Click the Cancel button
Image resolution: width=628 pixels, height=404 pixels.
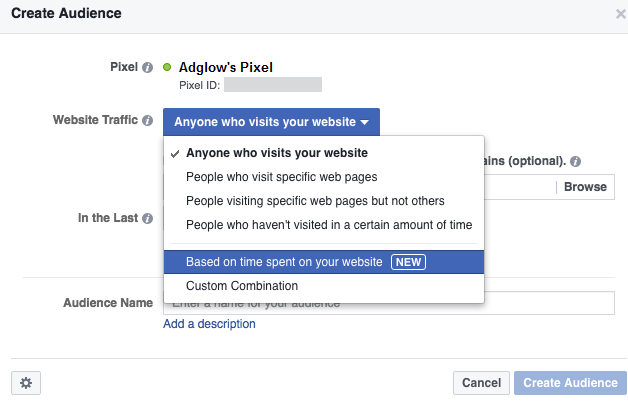pyautogui.click(x=481, y=383)
